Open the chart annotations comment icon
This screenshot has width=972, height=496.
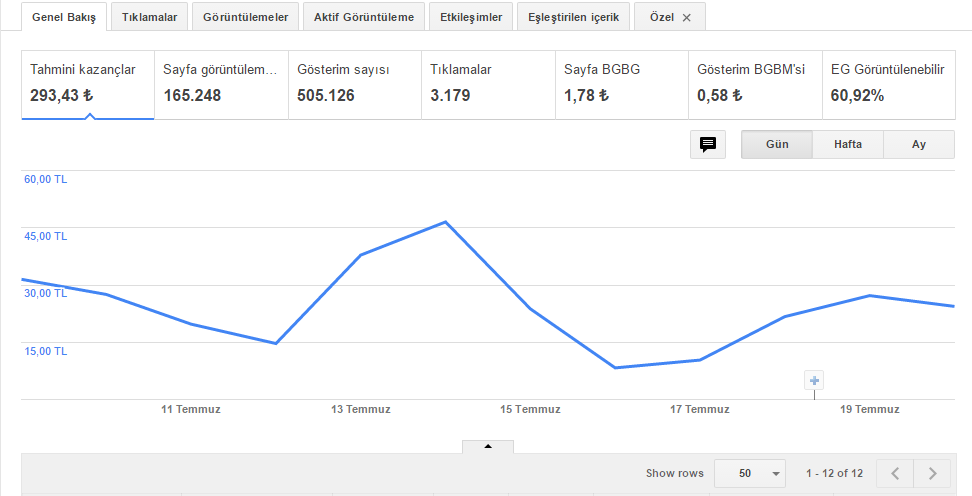pyautogui.click(x=708, y=144)
